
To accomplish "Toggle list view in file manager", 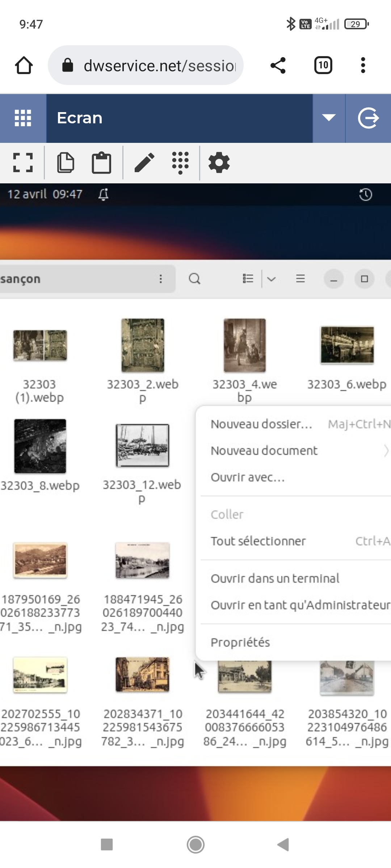I will 248,279.
